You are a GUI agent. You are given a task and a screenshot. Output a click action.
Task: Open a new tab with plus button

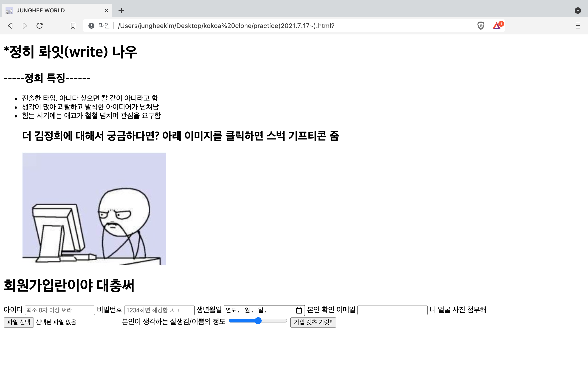tap(121, 11)
